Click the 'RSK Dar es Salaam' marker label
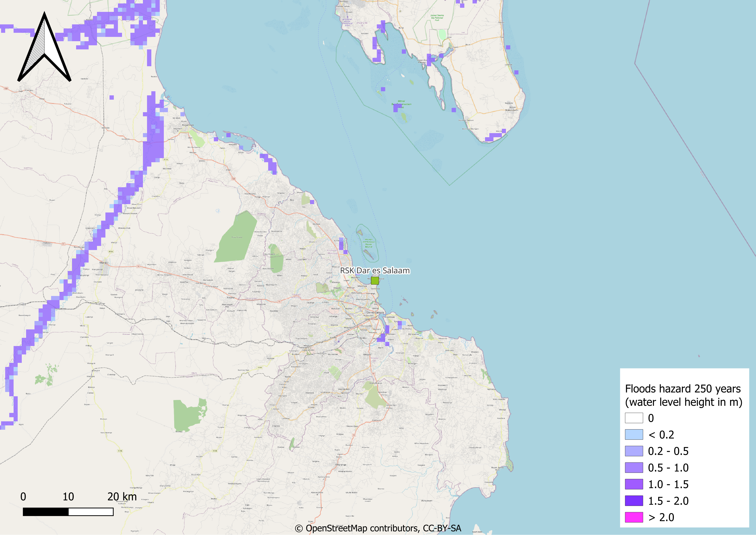Viewport: 756px width, 535px height. pyautogui.click(x=375, y=271)
